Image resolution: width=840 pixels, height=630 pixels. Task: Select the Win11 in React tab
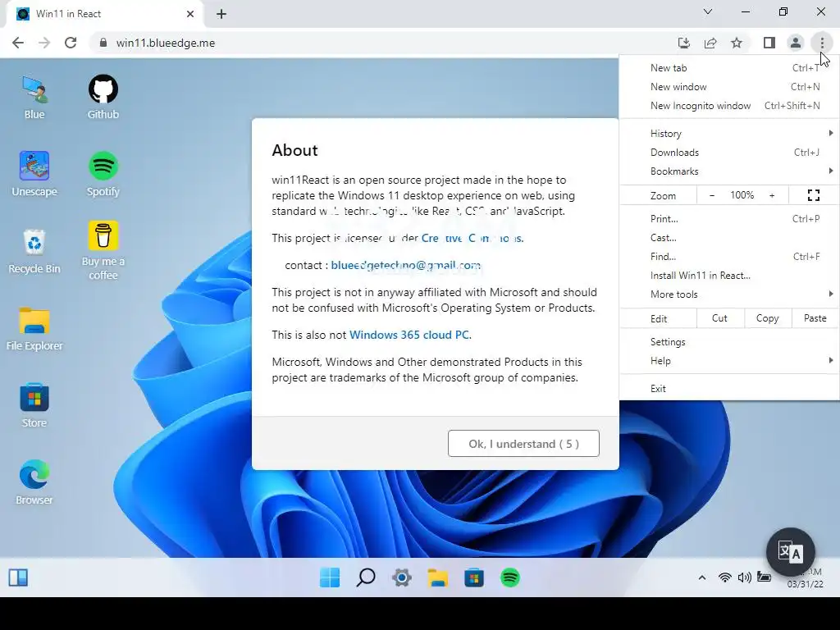click(x=104, y=14)
